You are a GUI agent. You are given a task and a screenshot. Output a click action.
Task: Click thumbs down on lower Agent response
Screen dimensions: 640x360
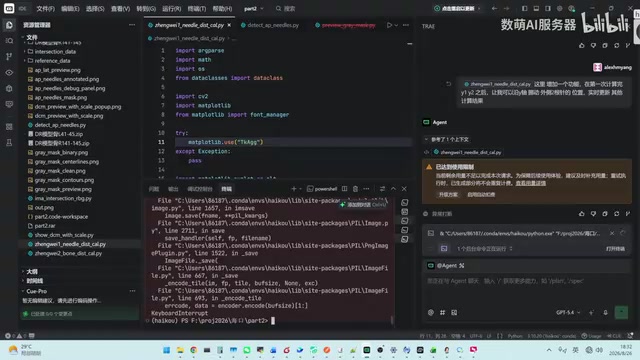pos(593,213)
